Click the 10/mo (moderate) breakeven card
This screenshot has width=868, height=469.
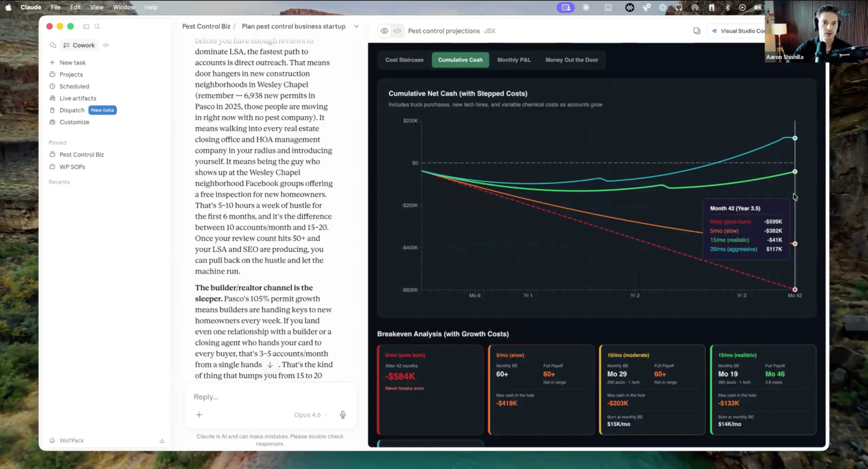(x=652, y=390)
